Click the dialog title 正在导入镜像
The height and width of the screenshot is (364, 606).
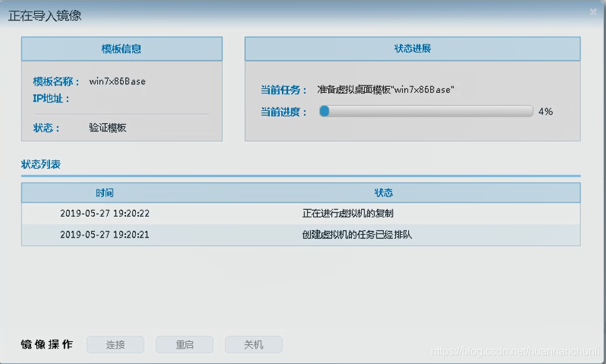point(44,15)
